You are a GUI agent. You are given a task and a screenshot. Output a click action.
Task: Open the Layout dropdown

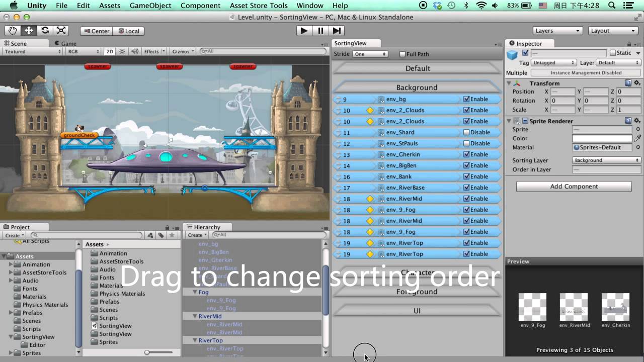tap(613, 31)
